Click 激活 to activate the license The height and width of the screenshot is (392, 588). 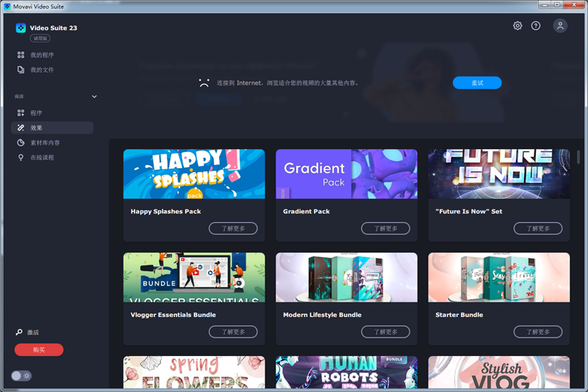coord(33,332)
